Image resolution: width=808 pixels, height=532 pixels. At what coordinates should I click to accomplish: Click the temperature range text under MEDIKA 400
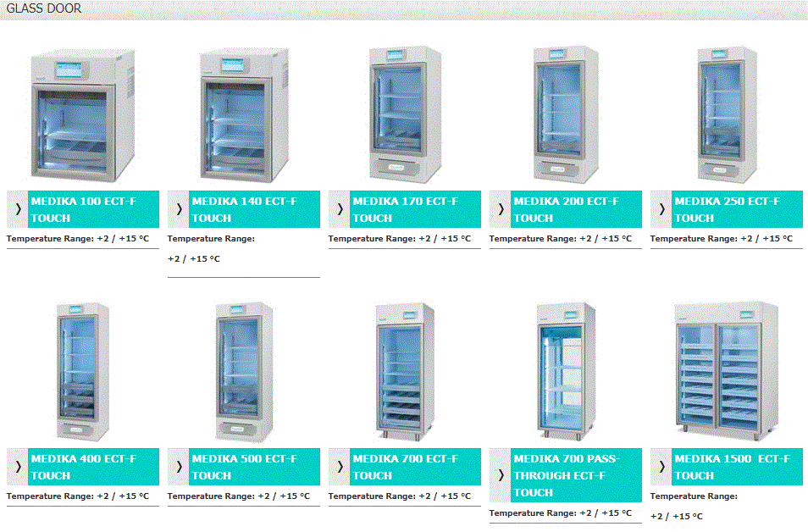tap(78, 496)
